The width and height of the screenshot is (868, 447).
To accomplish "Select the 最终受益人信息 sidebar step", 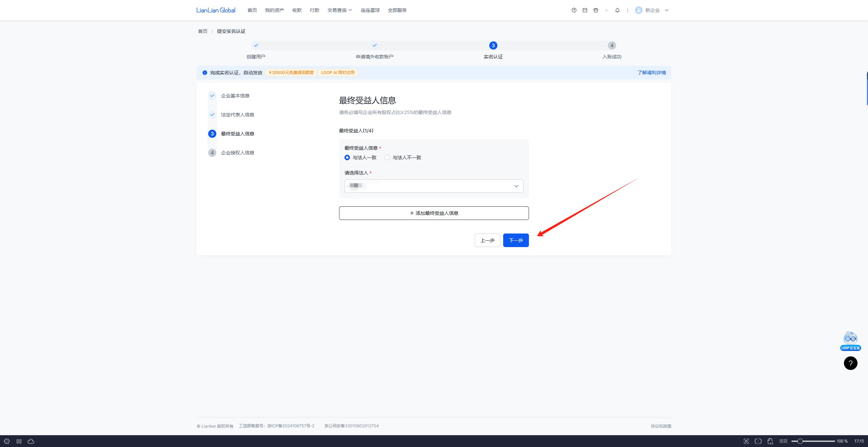I will [x=238, y=134].
